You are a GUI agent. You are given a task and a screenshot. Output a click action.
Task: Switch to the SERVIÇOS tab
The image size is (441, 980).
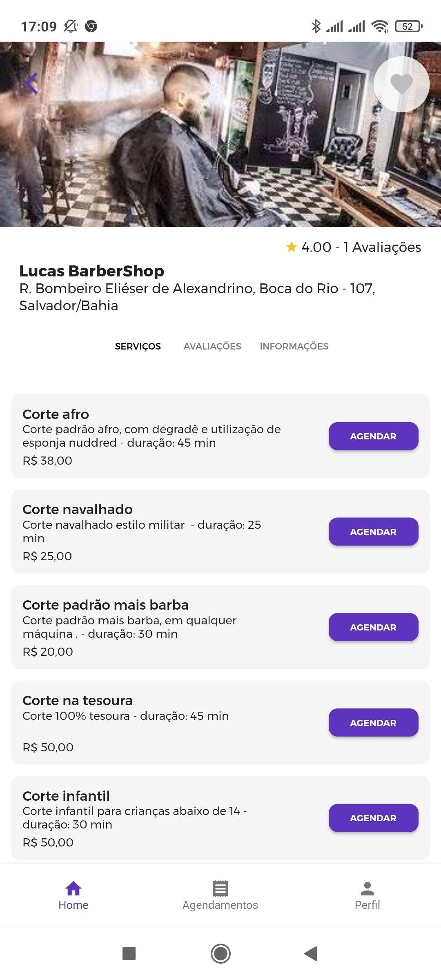pyautogui.click(x=138, y=346)
